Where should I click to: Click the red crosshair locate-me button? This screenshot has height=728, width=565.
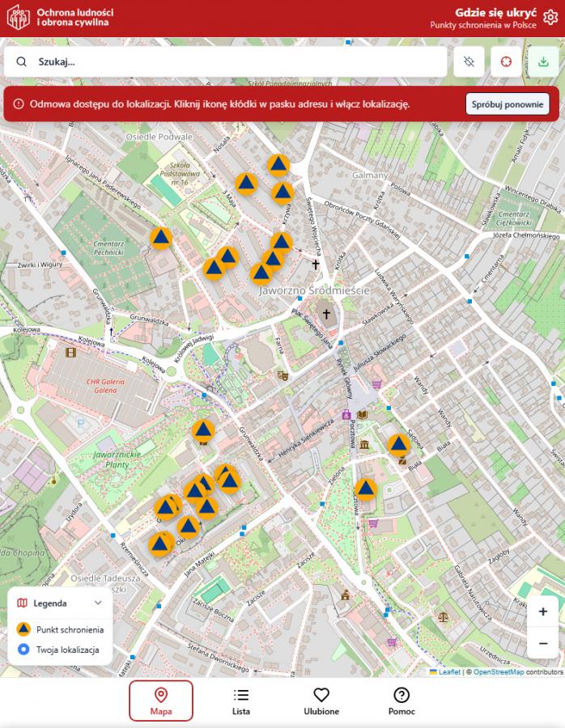[x=506, y=61]
